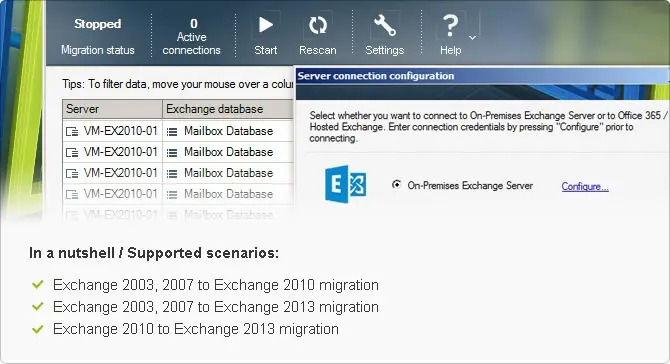
Task: Click the Help question mark icon
Action: pyautogui.click(x=450, y=26)
